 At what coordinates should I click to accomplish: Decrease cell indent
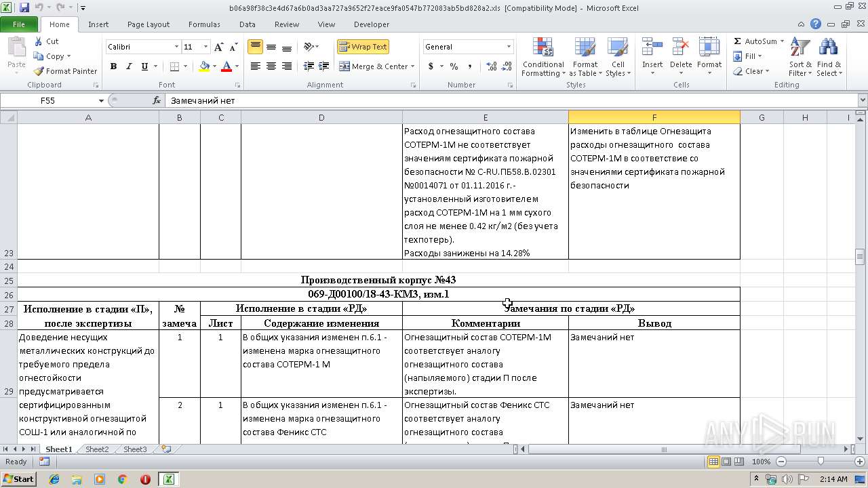click(309, 66)
